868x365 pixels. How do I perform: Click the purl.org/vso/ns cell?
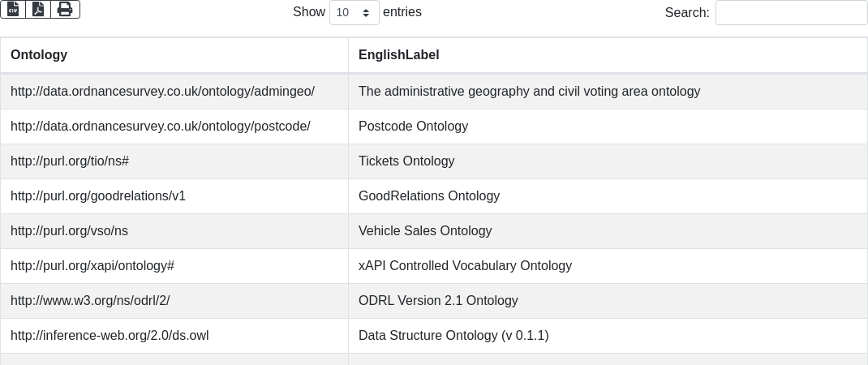tap(70, 231)
